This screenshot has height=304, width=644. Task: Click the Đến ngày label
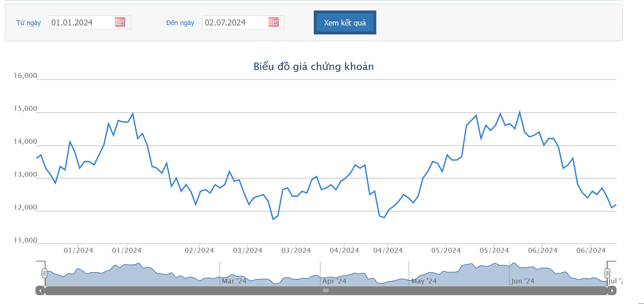click(x=180, y=23)
